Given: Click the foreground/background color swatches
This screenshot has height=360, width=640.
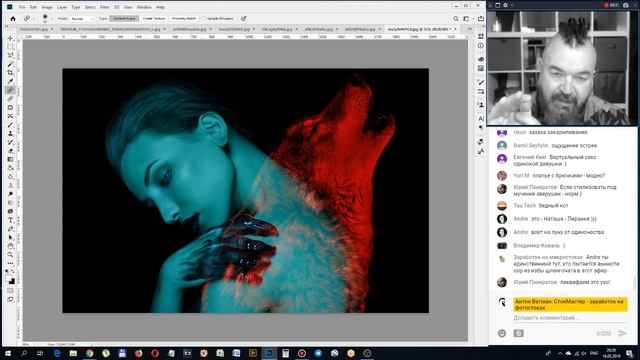Looking at the screenshot, I should click(x=10, y=280).
